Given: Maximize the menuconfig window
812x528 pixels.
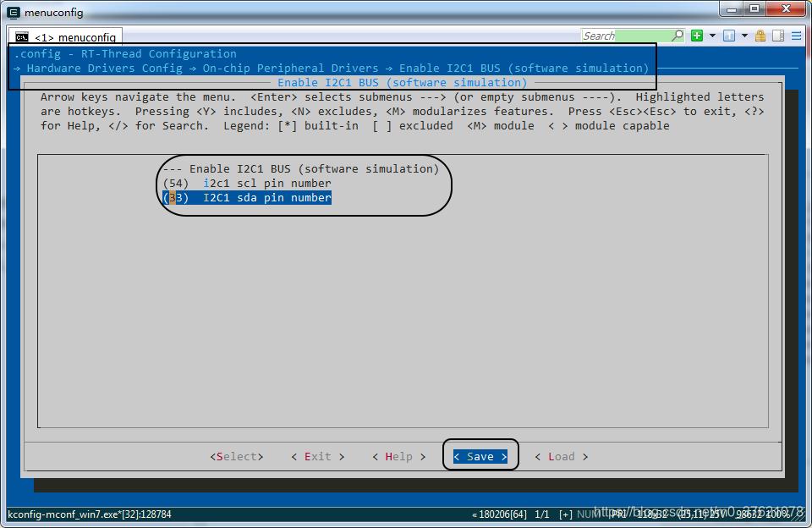Looking at the screenshot, I should [754, 8].
